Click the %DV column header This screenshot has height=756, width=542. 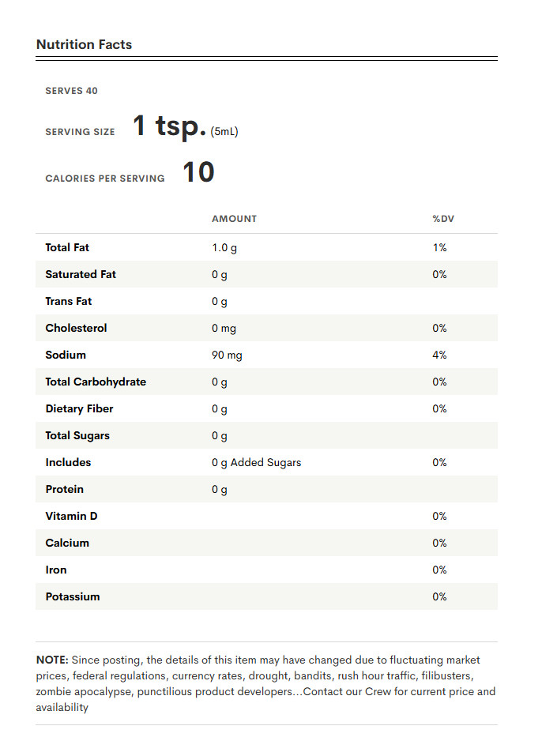coord(443,219)
